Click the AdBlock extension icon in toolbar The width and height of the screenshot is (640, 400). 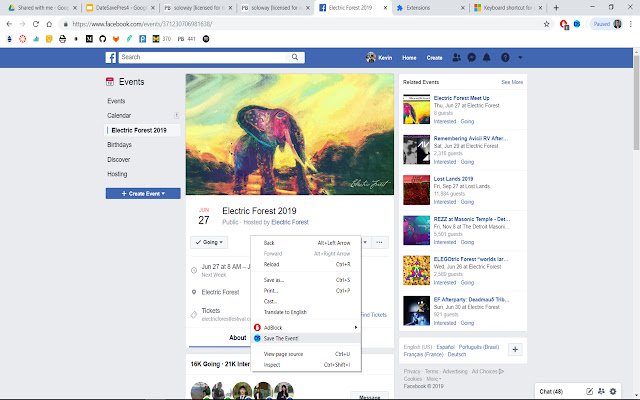pos(564,24)
